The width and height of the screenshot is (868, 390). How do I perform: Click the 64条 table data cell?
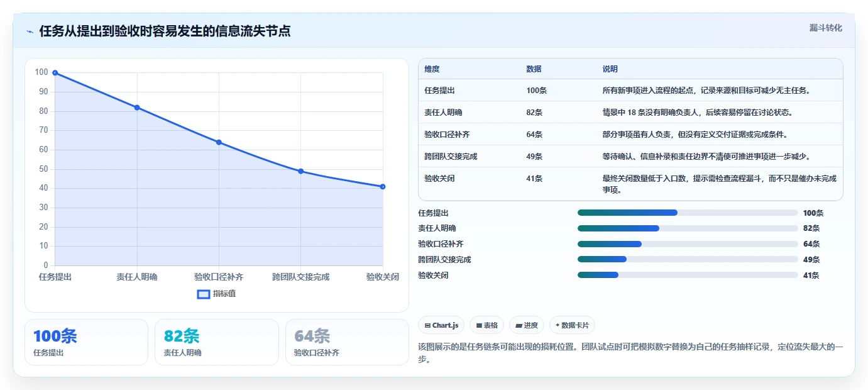coord(534,135)
